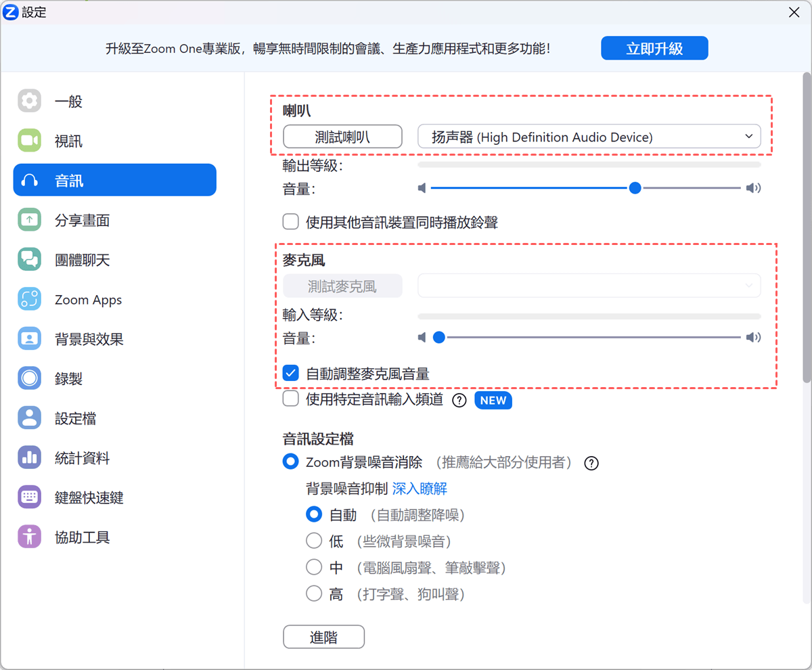Screen dimensions: 812x670
Task: Click the Keyboard Shortcuts keyboard icon
Action: (29, 497)
